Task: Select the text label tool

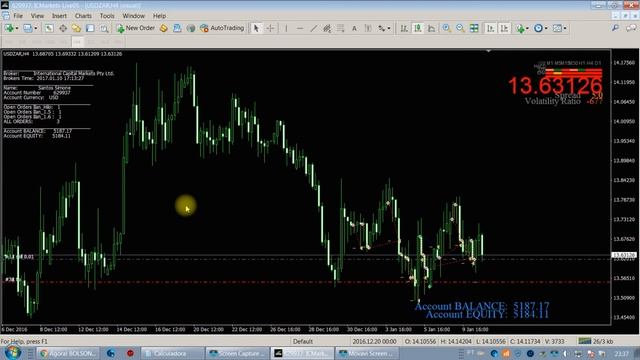Action: pyautogui.click(x=368, y=28)
